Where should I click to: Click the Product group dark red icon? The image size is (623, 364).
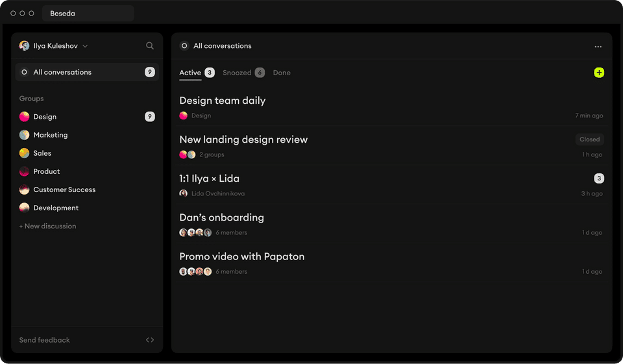coord(24,171)
